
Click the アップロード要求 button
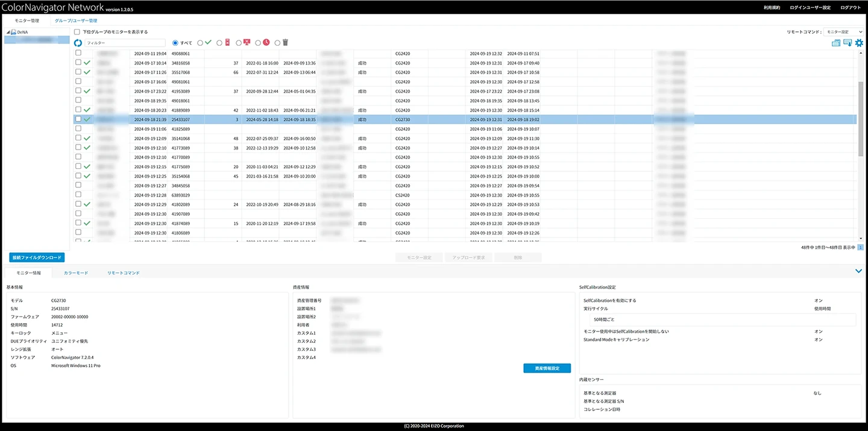[x=468, y=257]
